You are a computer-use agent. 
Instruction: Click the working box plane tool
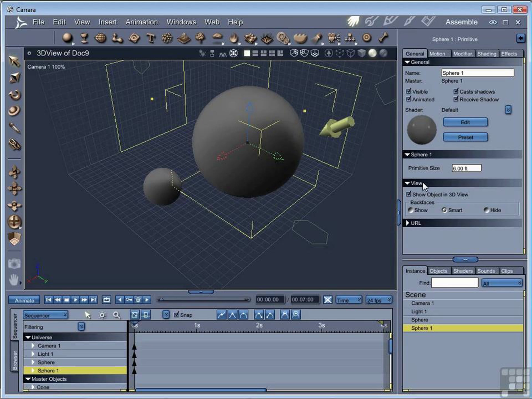click(14, 239)
